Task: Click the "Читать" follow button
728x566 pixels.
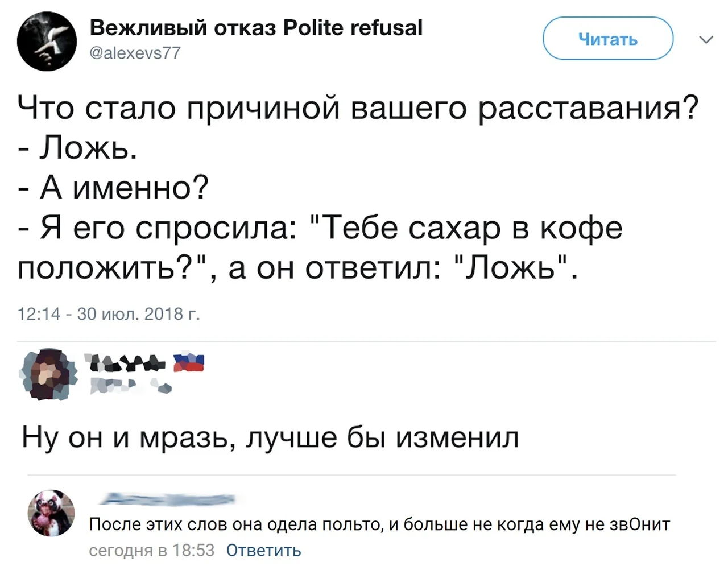Action: pyautogui.click(x=607, y=39)
